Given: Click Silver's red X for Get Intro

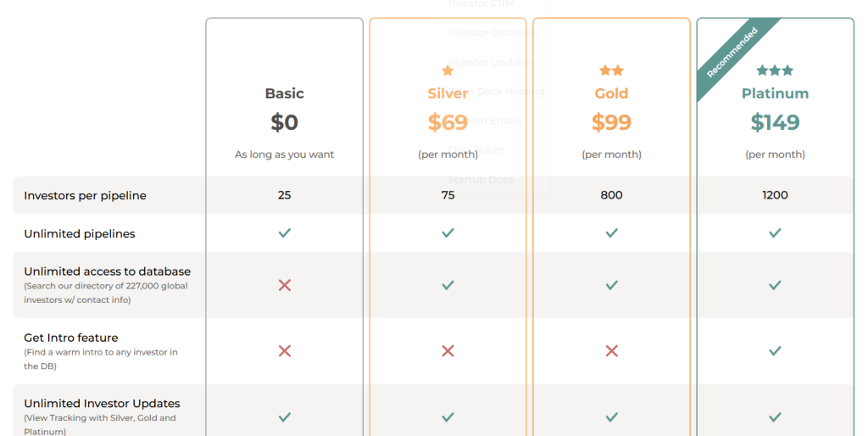Looking at the screenshot, I should coord(448,351).
